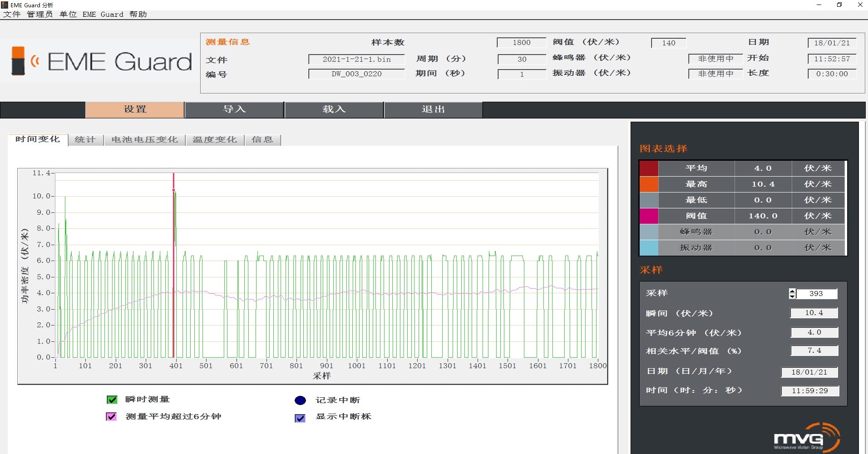Image resolution: width=868 pixels, height=454 pixels.
Task: Click the 编号 field DW_003_0220
Action: point(356,74)
